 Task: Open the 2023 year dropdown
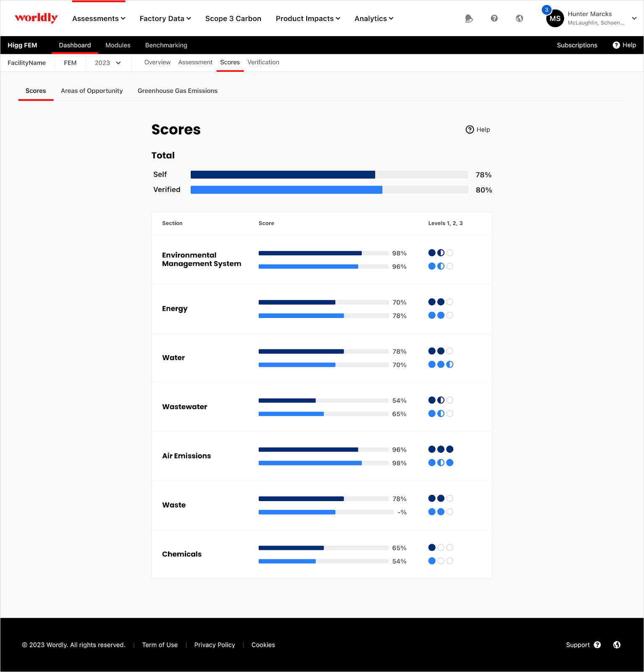pos(108,63)
